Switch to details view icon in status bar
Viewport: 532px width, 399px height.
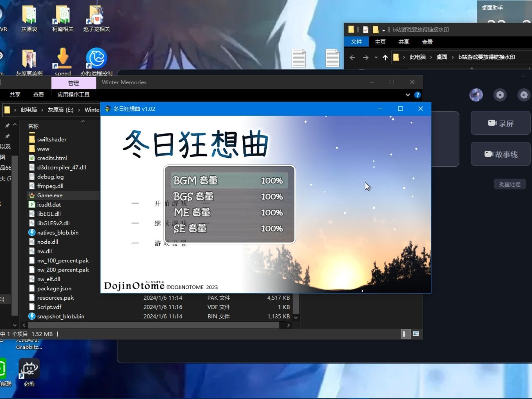pyautogui.click(x=405, y=334)
